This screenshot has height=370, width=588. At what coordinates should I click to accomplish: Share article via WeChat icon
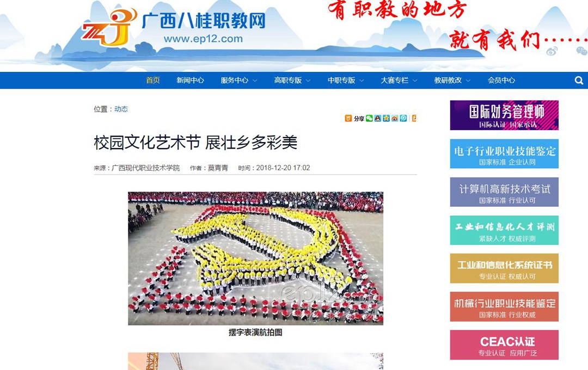[x=369, y=119]
